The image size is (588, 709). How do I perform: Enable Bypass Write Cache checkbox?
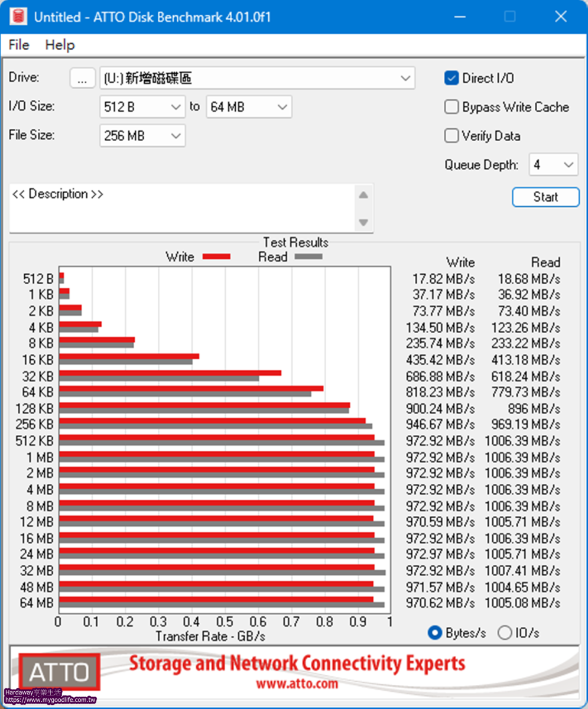451,107
